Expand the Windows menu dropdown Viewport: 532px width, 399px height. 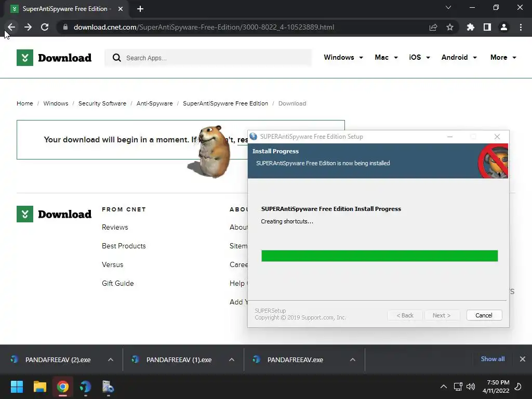coord(343,57)
